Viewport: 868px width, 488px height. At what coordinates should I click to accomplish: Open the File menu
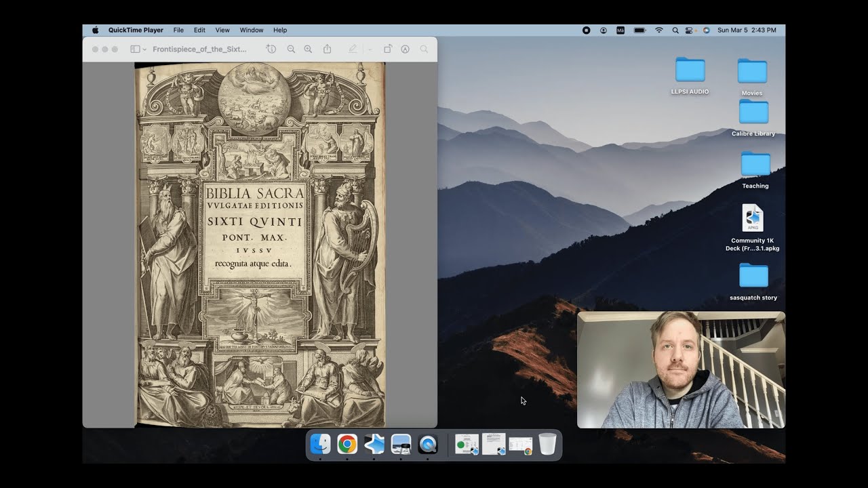pyautogui.click(x=178, y=30)
